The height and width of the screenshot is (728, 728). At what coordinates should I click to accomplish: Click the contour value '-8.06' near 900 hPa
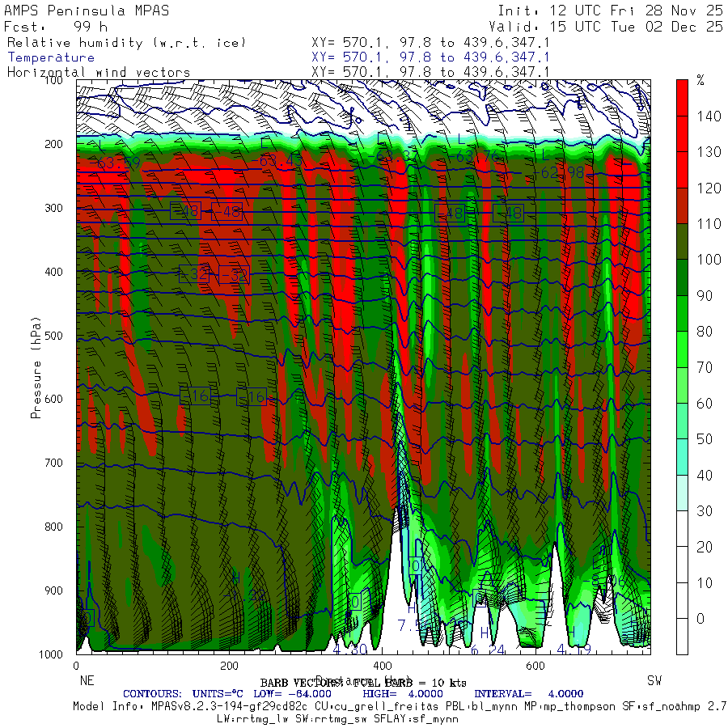(x=604, y=581)
